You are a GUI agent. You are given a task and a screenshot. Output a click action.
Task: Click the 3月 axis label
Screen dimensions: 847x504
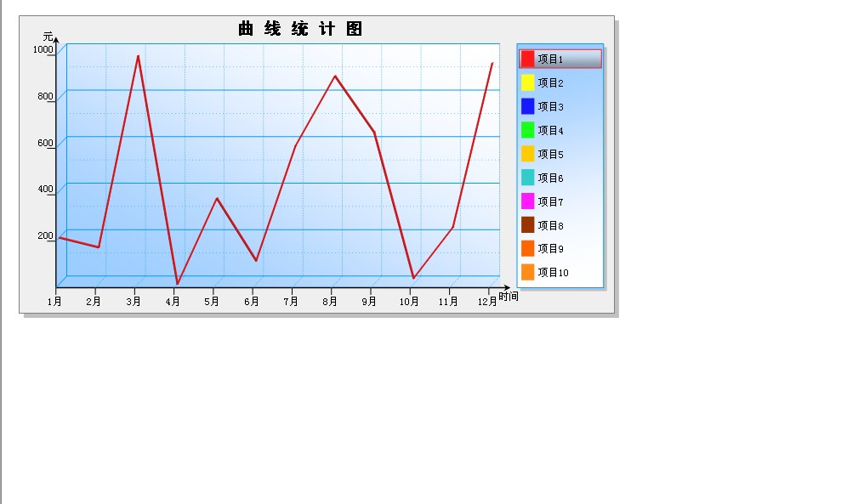133,301
